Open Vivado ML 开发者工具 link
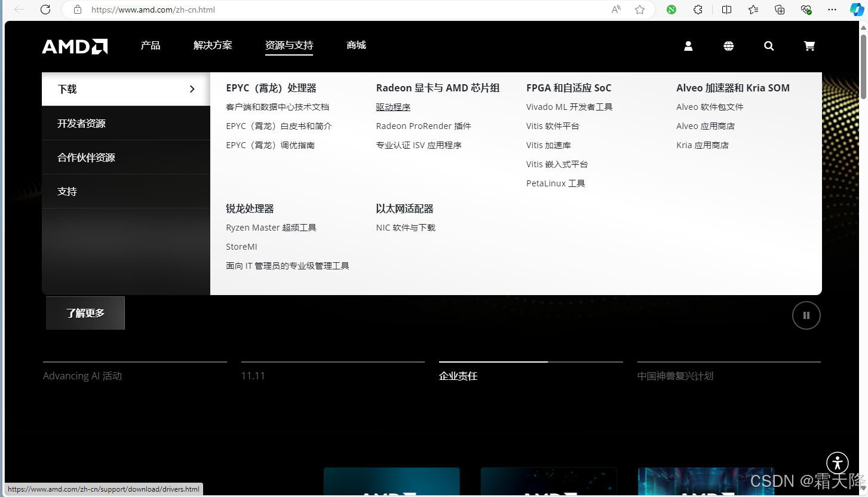Image resolution: width=868 pixels, height=497 pixels. (569, 107)
